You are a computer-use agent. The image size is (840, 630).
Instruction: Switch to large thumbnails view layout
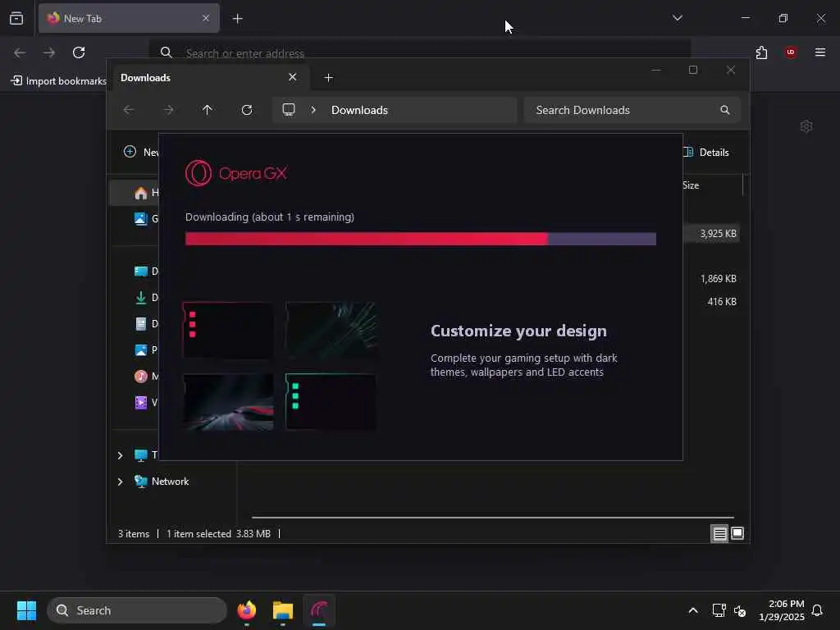[x=737, y=533]
